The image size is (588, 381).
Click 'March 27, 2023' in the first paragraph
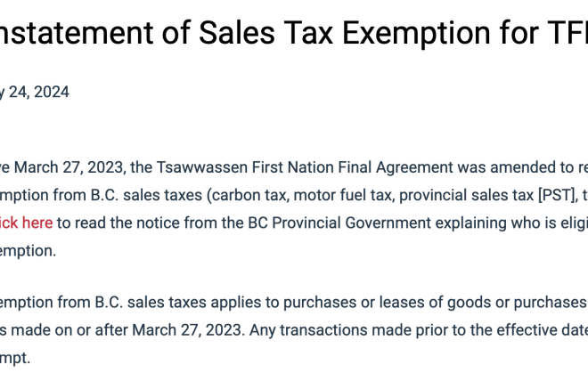tap(69, 167)
